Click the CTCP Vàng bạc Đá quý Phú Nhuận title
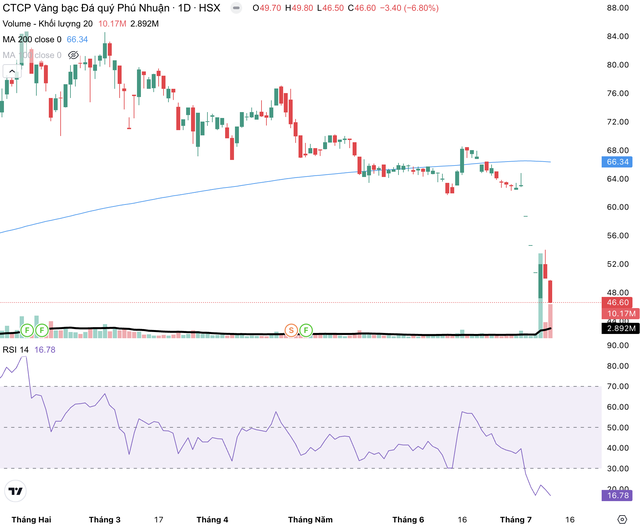Viewport: 640px width, 527px height. pyautogui.click(x=86, y=8)
